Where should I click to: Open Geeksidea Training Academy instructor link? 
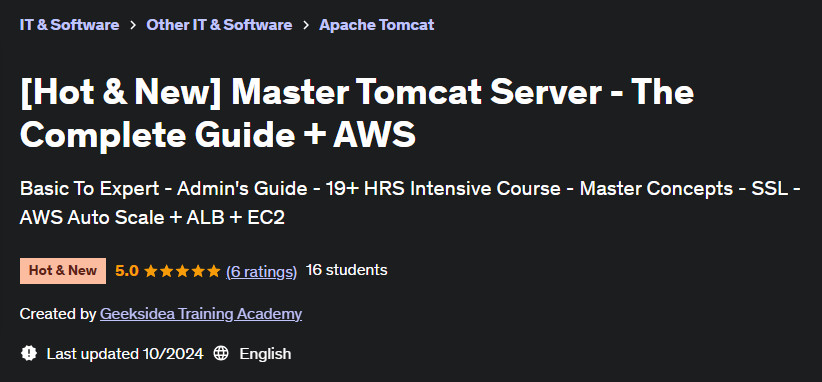pos(201,314)
